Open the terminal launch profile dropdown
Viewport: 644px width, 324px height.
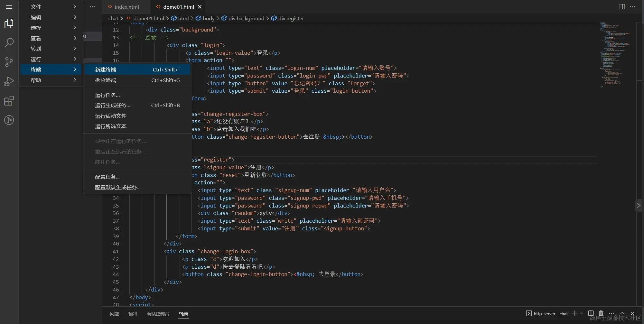point(582,313)
